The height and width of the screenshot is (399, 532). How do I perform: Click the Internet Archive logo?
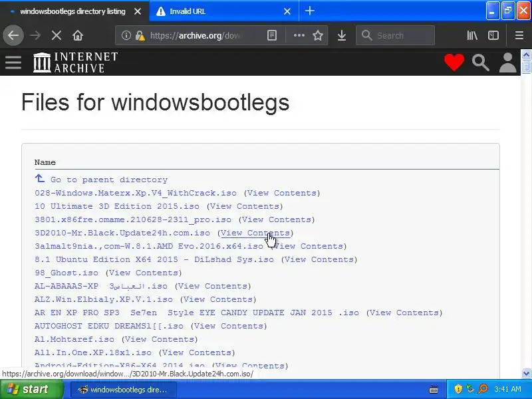(x=76, y=63)
